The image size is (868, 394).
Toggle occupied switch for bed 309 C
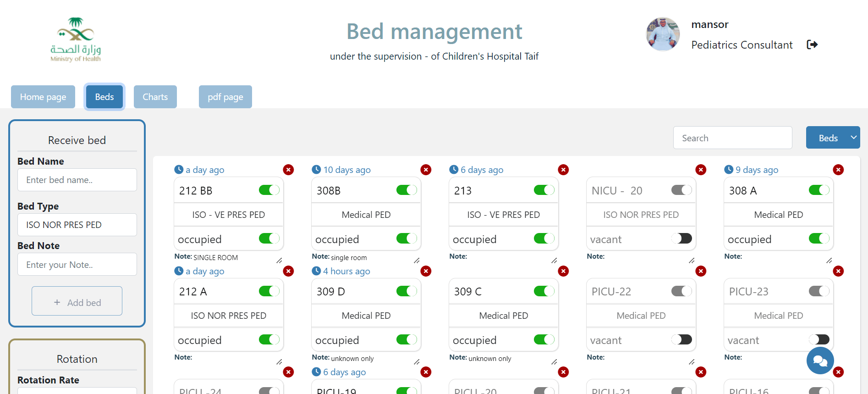[x=544, y=339]
